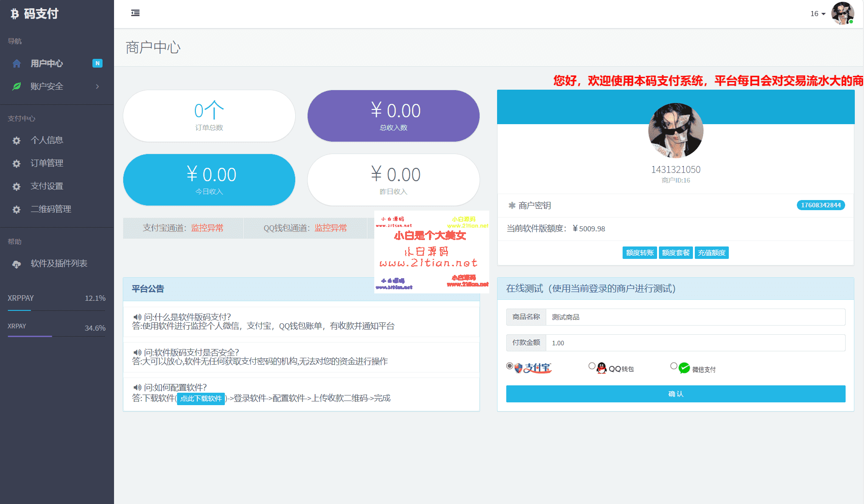
Task: Click 点此下载软件 download link
Action: tap(201, 398)
